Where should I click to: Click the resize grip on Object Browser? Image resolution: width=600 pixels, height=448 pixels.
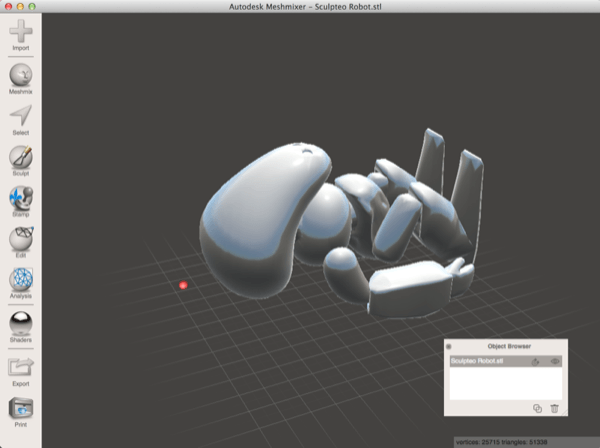click(x=564, y=412)
